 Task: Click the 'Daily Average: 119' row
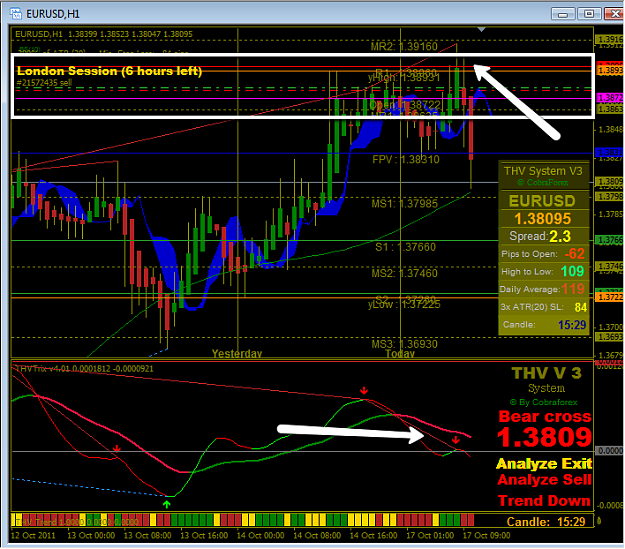(543, 289)
